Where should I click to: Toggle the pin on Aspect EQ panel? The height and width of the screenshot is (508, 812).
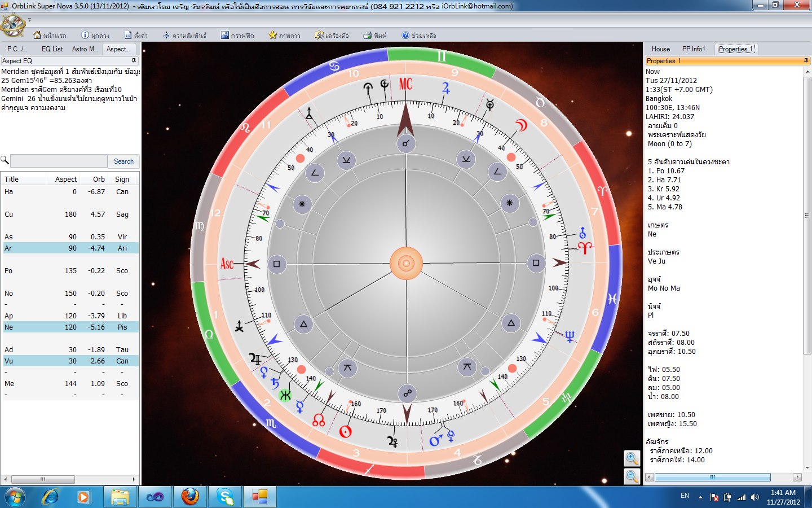[134, 60]
